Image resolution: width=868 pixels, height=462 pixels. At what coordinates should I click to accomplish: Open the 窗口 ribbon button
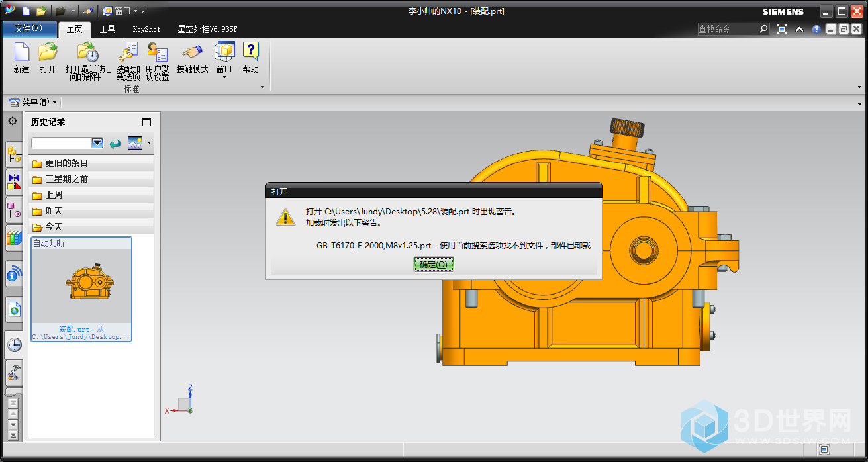pyautogui.click(x=224, y=61)
